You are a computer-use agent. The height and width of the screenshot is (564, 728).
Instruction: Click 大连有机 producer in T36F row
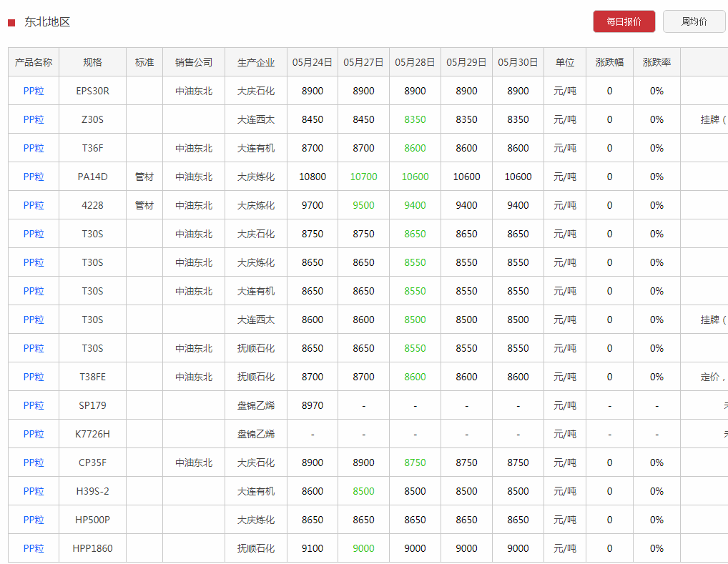[x=256, y=148]
